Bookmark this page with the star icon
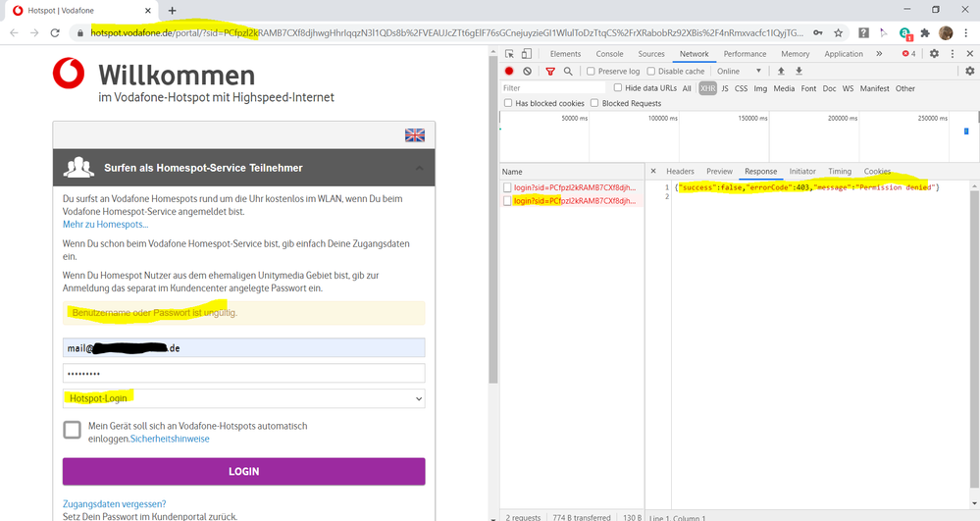The height and width of the screenshot is (521, 980). click(838, 33)
